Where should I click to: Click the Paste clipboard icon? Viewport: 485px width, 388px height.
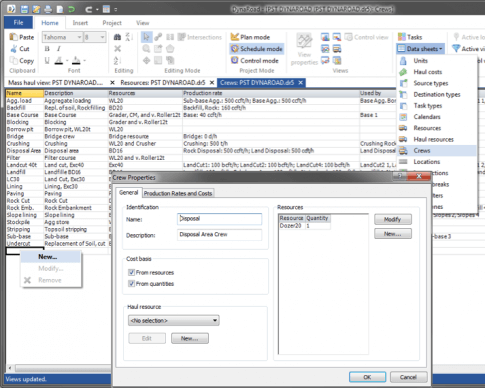pos(13,37)
